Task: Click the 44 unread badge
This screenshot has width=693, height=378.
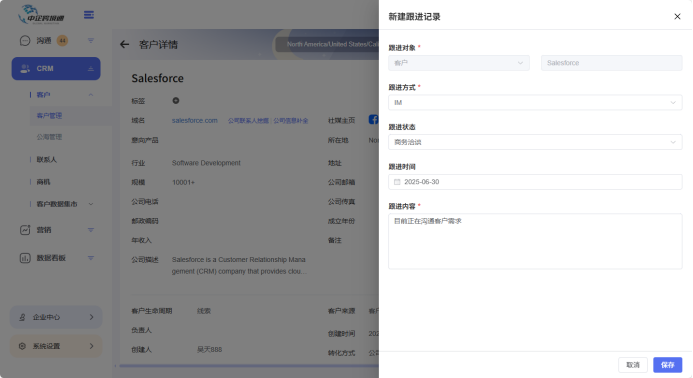Action: click(62, 41)
